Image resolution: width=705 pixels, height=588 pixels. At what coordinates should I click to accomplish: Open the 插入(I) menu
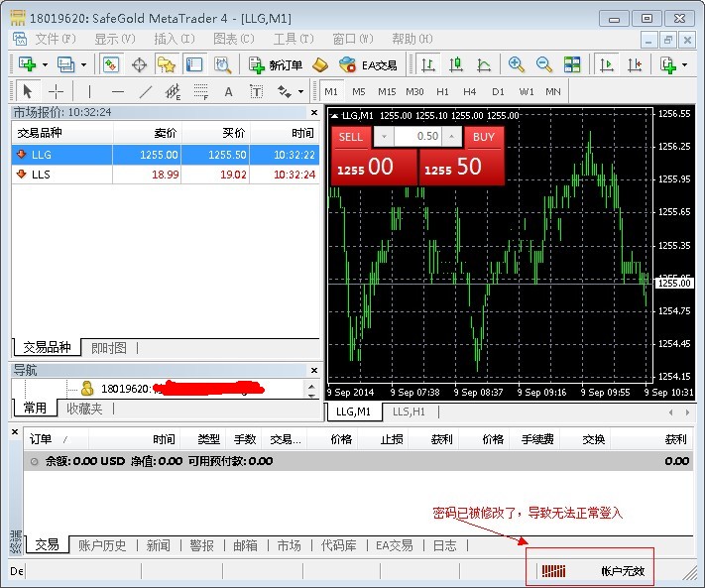(x=175, y=39)
